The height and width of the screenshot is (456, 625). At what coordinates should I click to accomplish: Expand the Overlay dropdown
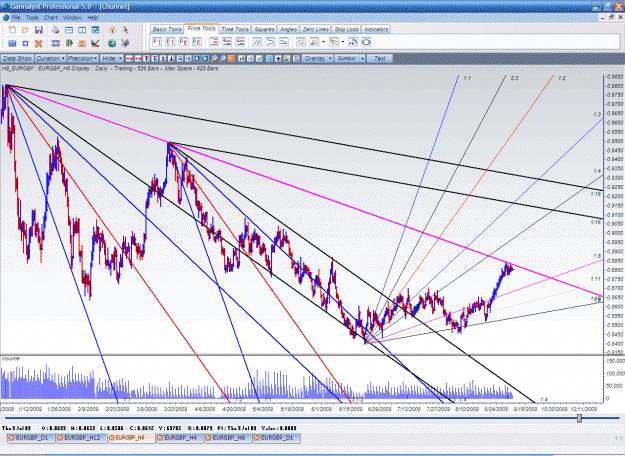point(317,59)
